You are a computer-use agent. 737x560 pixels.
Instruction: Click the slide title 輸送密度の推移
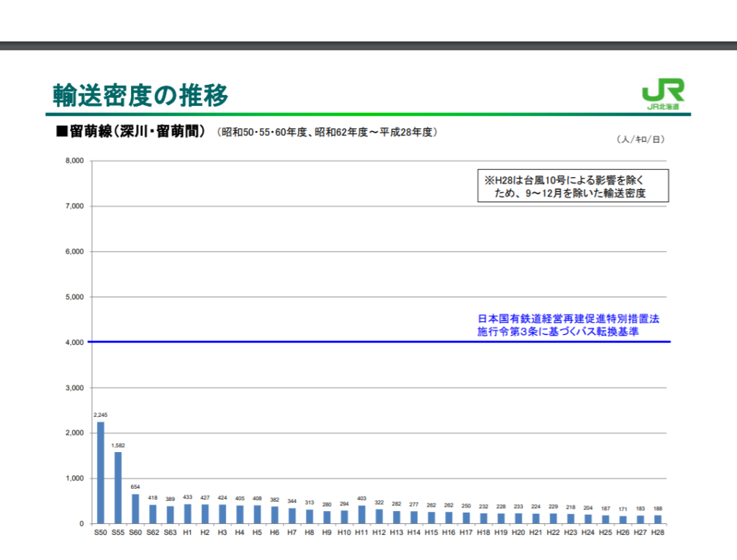point(140,95)
